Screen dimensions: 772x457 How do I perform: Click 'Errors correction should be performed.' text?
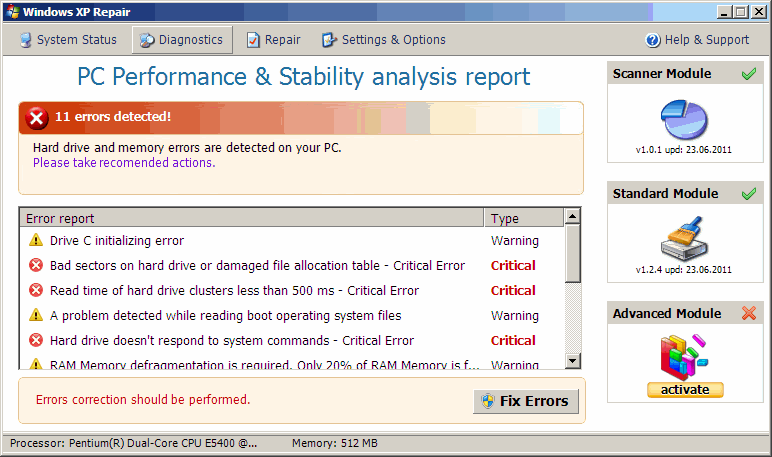(x=143, y=399)
